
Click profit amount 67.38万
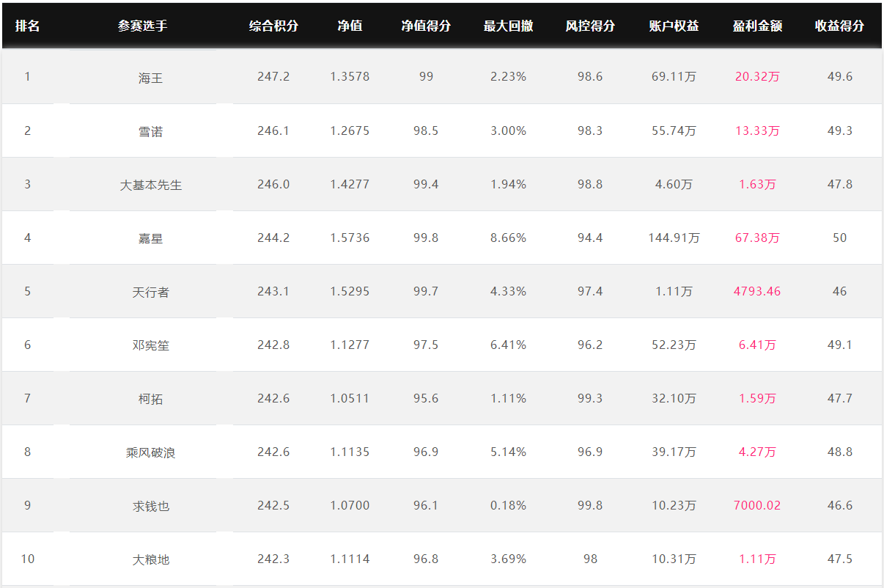(x=757, y=238)
